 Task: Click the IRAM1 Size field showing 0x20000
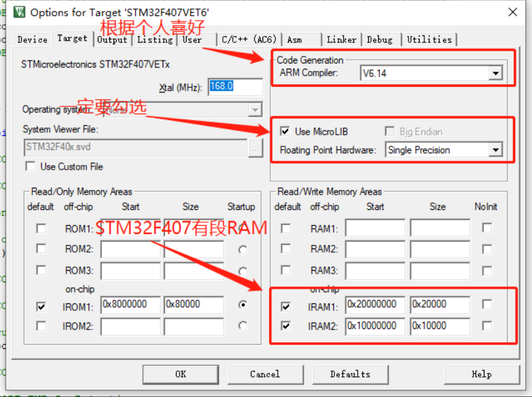tap(440, 304)
